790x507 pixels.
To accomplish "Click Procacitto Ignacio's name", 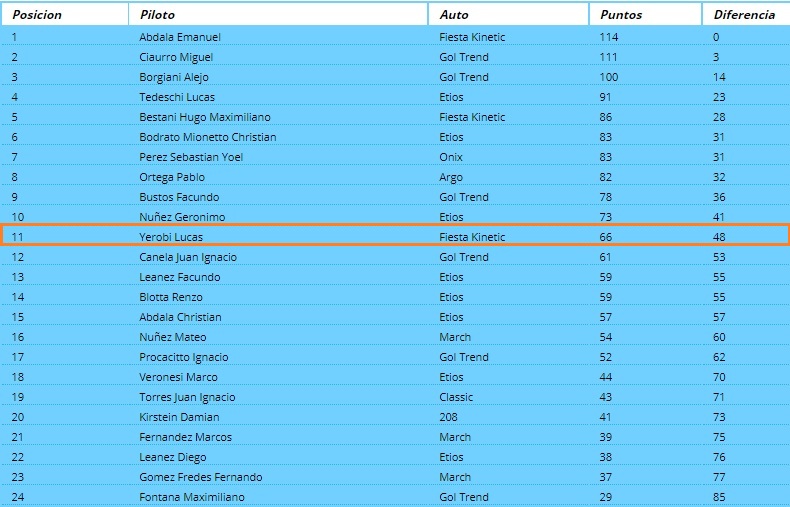I will tap(183, 357).
